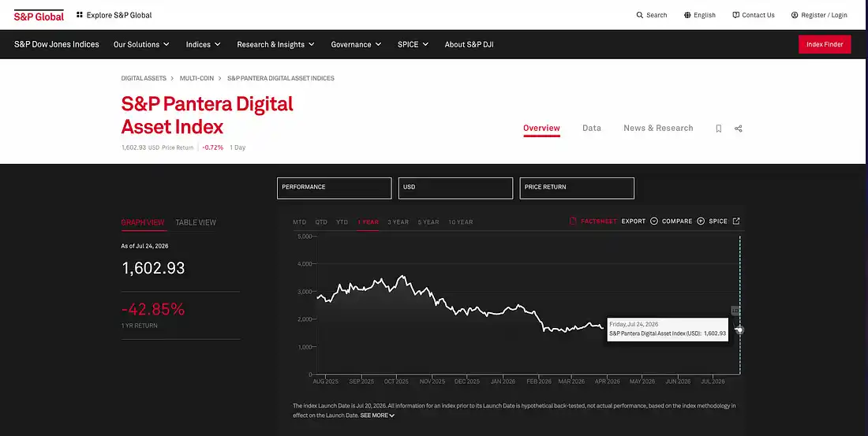Click the share icon
Image resolution: width=868 pixels, height=436 pixels.
(738, 129)
